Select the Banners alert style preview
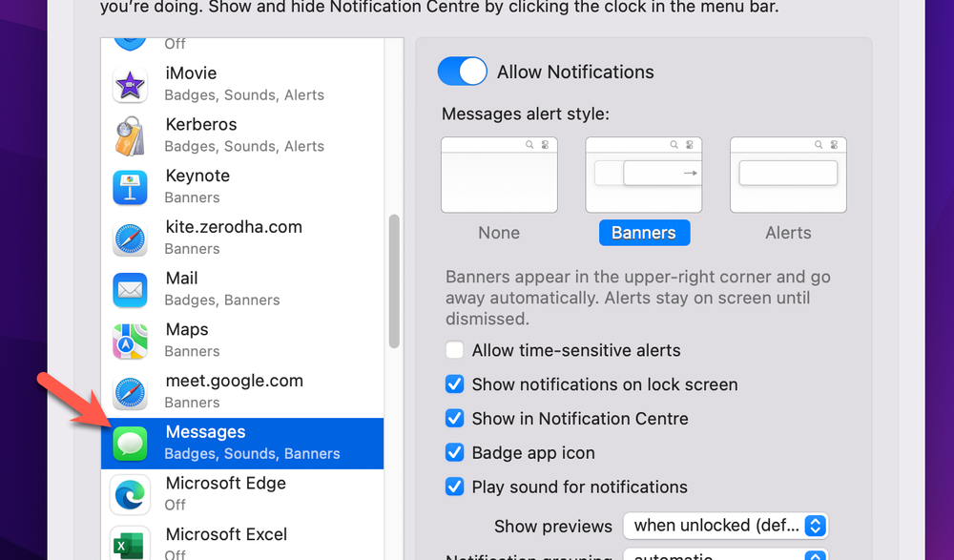The image size is (954, 560). [x=644, y=175]
